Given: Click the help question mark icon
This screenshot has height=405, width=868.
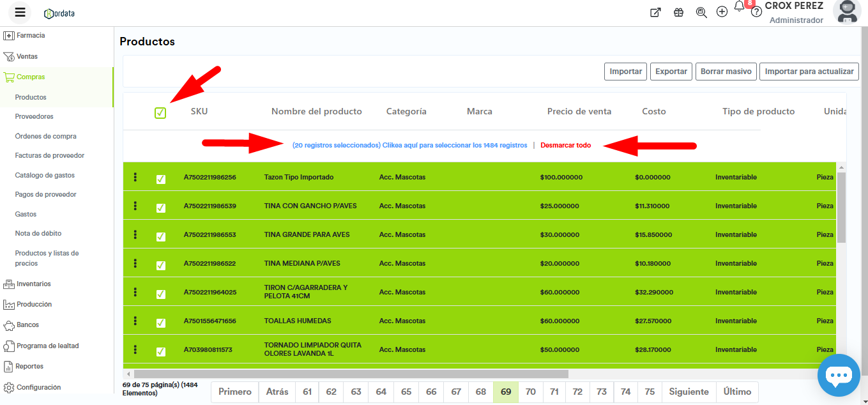Looking at the screenshot, I should pyautogui.click(x=756, y=12).
